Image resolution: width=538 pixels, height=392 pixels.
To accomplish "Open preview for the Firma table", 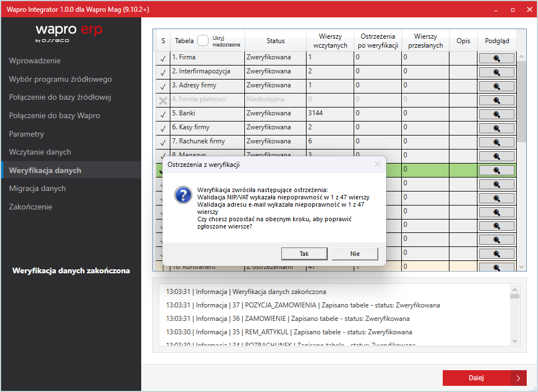I will coord(497,58).
